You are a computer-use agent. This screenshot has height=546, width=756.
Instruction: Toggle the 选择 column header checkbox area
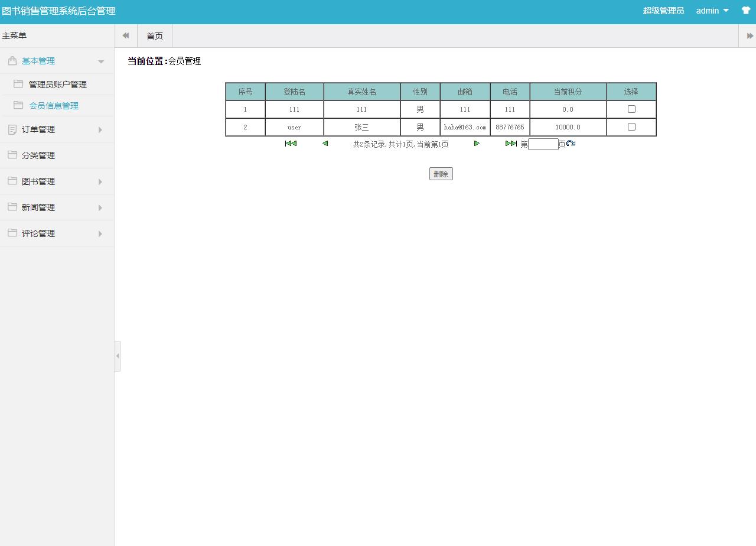click(x=631, y=92)
